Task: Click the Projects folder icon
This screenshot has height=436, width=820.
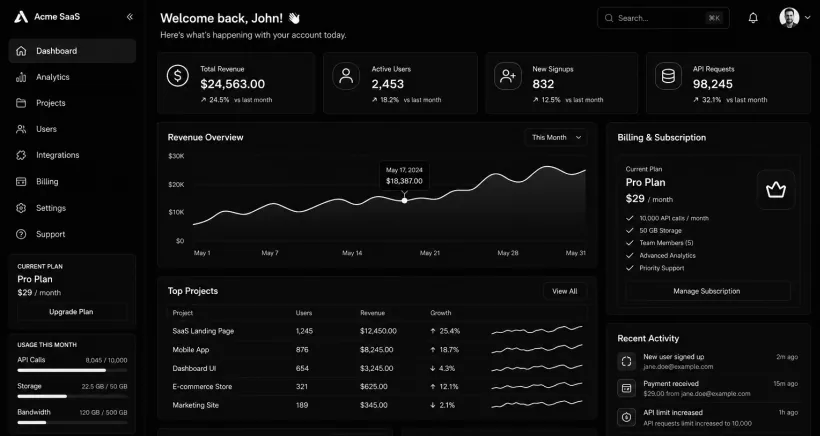Action: [x=21, y=103]
